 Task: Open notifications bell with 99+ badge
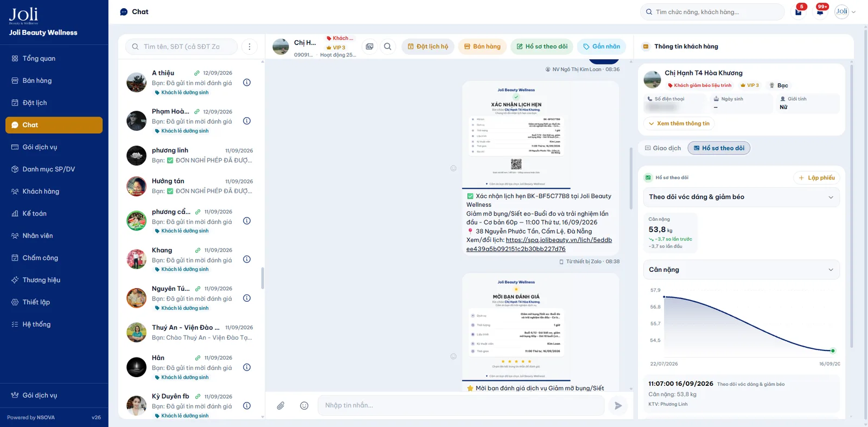(x=820, y=11)
